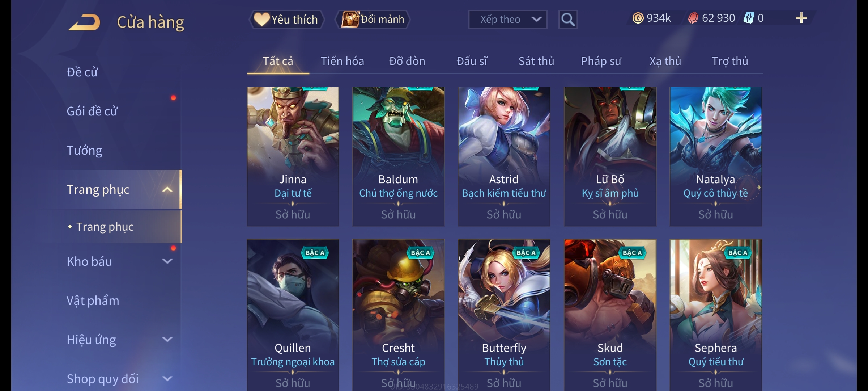This screenshot has height=391, width=868.
Task: Expand the Kho báu sidebar section
Action: pyautogui.click(x=167, y=261)
